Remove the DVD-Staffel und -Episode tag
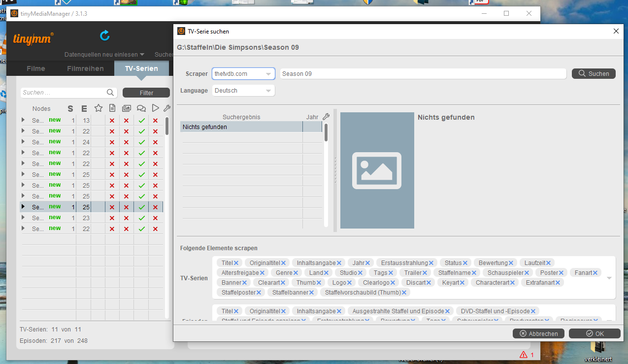This screenshot has height=364, width=628. (x=532, y=311)
